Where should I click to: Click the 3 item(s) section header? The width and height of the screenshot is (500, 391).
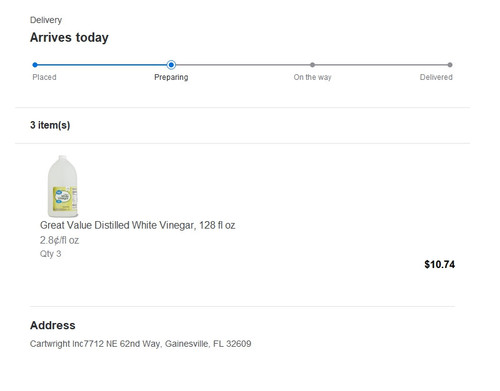coord(50,125)
